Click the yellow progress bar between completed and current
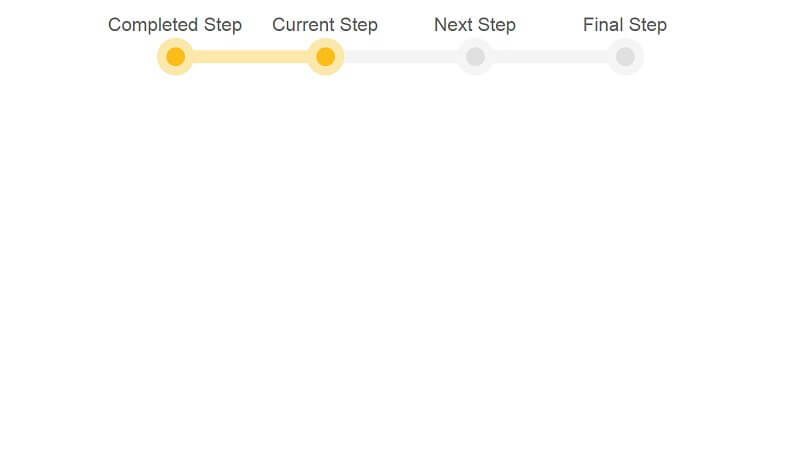This screenshot has height=449, width=800. (251, 57)
